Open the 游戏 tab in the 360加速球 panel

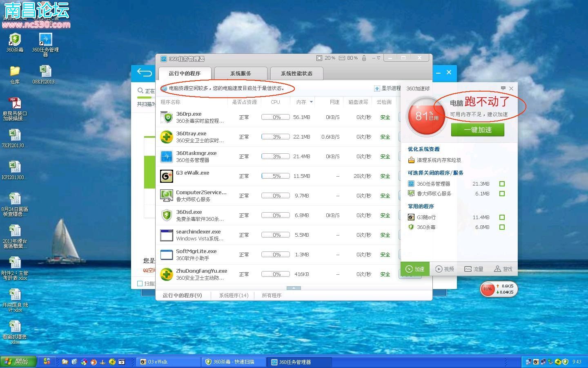(x=503, y=269)
